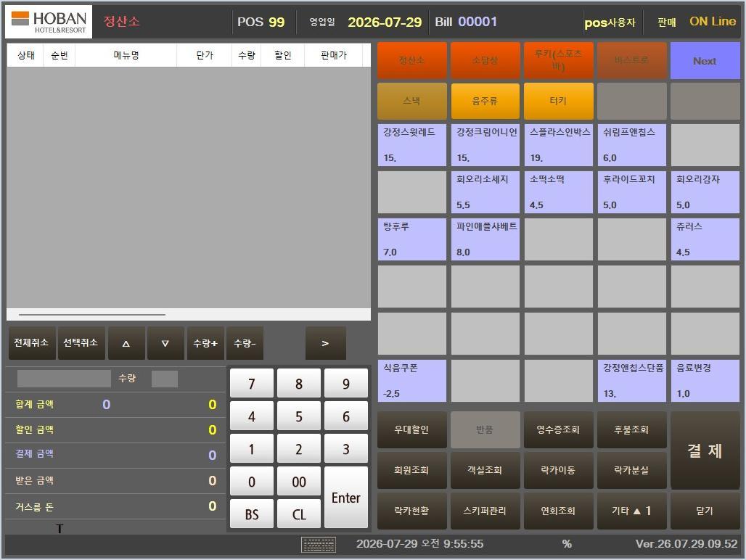Decrease quantity with 수량- button
Image resolution: width=746 pixels, height=560 pixels.
245,343
